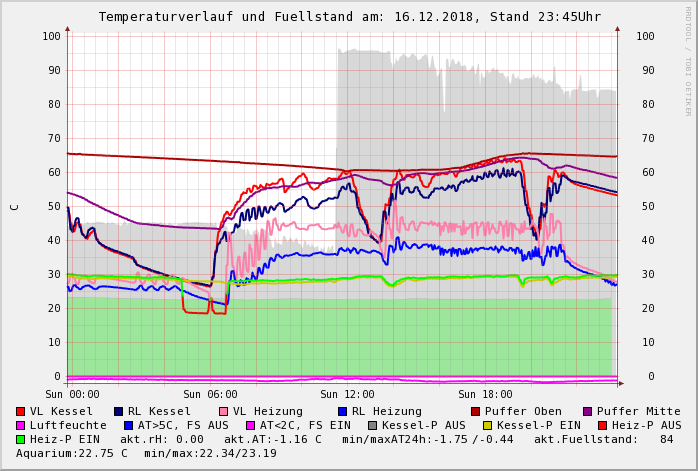This screenshot has height=471, width=698.
Task: Click the Puffer Oben legend color box
Action: [x=476, y=411]
